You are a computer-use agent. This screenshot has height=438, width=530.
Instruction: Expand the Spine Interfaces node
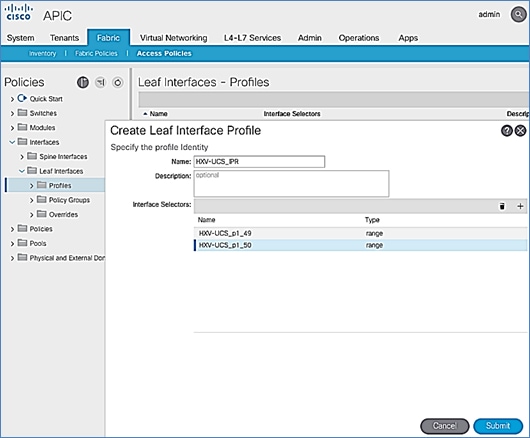22,157
